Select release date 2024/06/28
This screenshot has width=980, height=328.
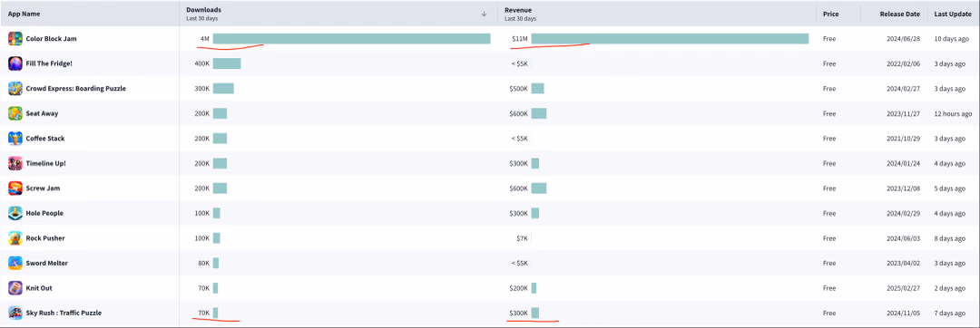point(903,39)
